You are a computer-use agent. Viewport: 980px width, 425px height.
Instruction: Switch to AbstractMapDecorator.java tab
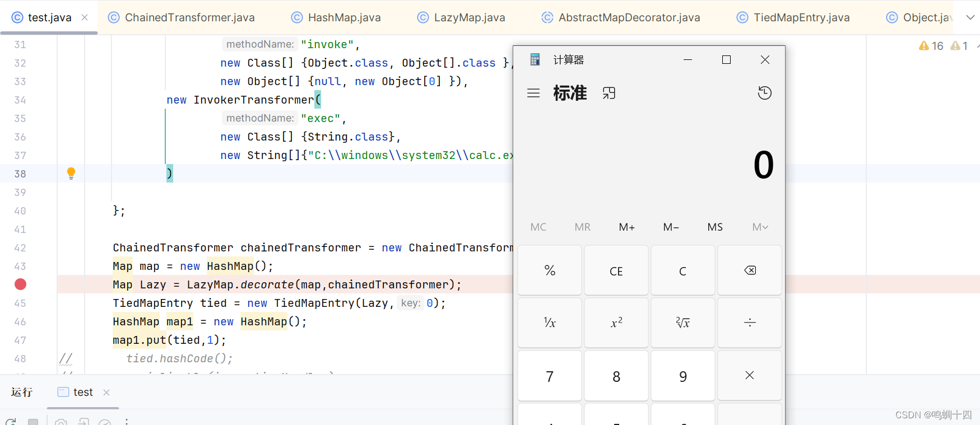pos(621,17)
